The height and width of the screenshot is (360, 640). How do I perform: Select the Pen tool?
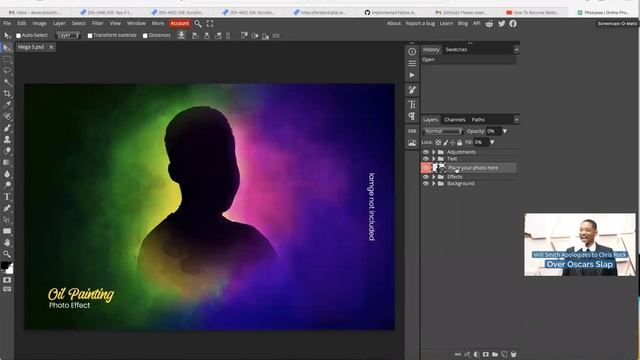pos(7,208)
